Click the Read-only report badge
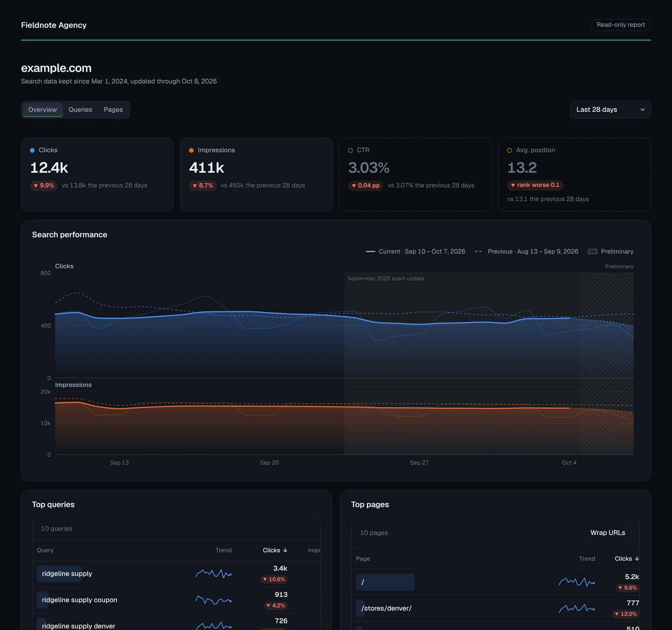 (621, 25)
